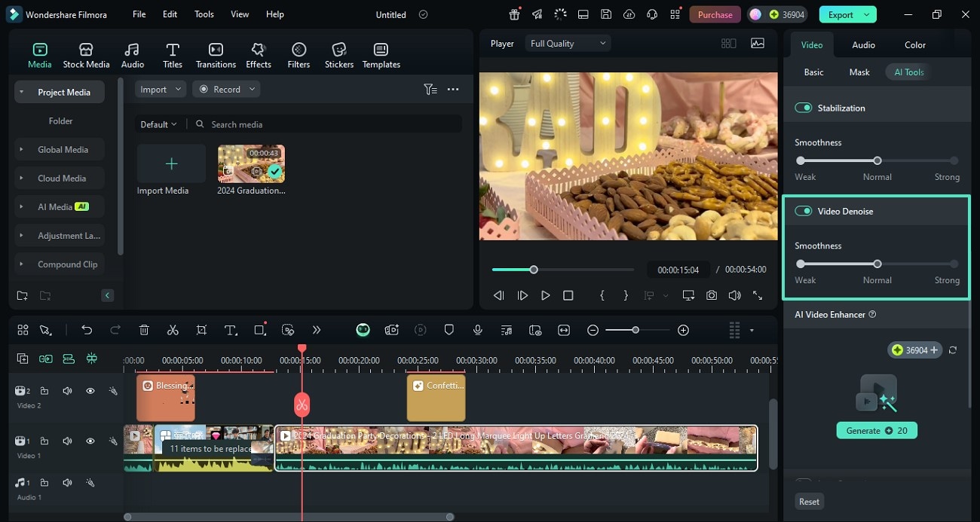Image resolution: width=980 pixels, height=522 pixels.
Task: Open the Edit menu
Action: [170, 14]
